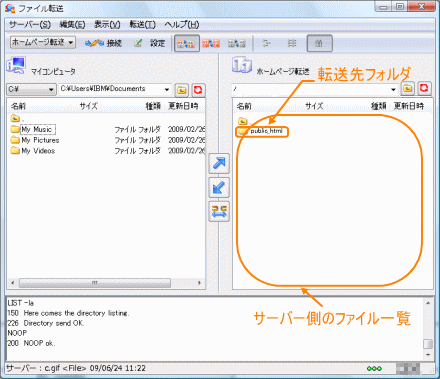This screenshot has height=379, width=440.
Task: Go up a folder in local pane
Action: [182, 90]
